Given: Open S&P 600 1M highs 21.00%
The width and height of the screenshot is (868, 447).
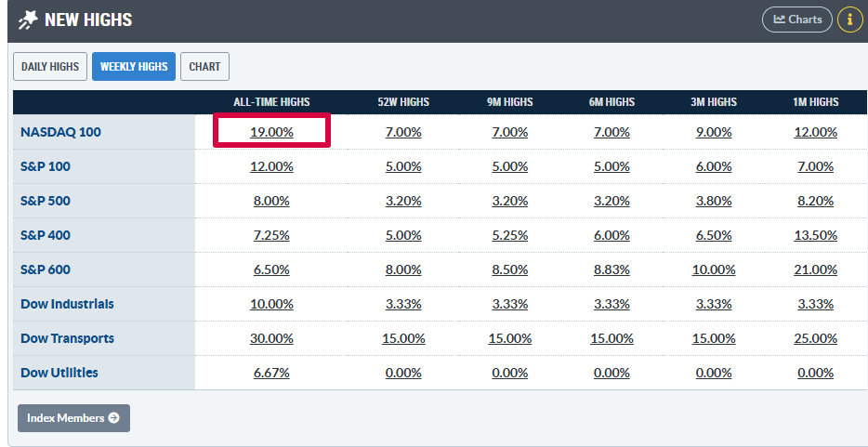Looking at the screenshot, I should (816, 270).
